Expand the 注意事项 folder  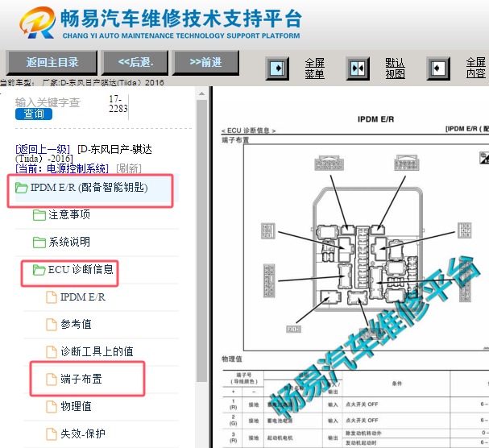(x=69, y=215)
